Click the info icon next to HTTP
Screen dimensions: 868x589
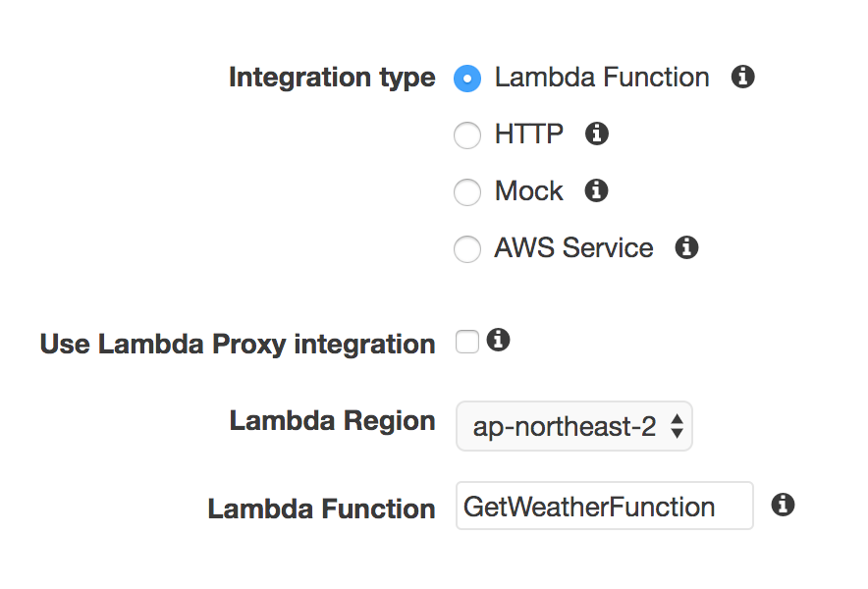click(597, 134)
